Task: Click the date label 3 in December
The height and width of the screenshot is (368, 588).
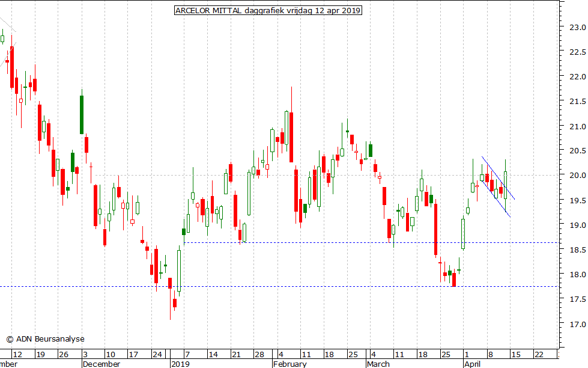Action: pyautogui.click(x=85, y=354)
